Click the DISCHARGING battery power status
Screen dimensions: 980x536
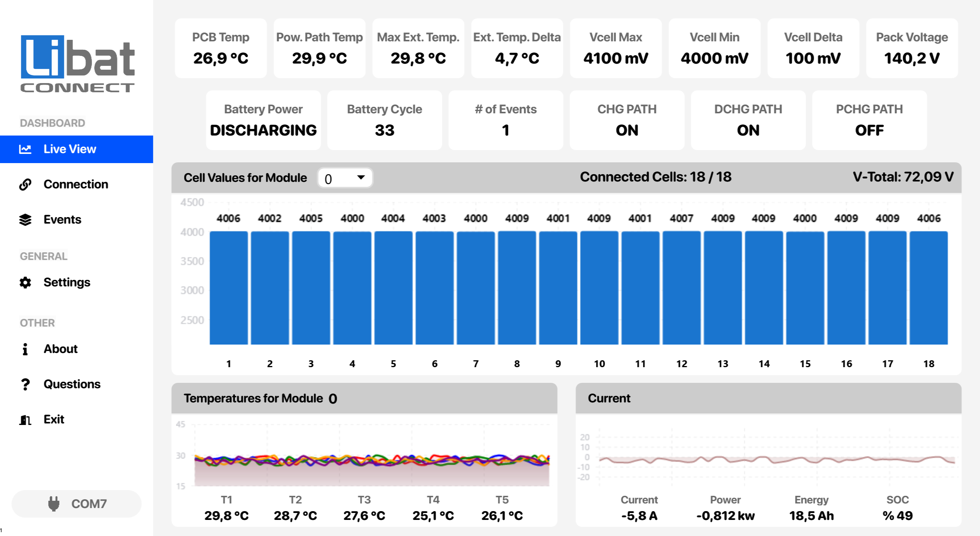coord(263,131)
